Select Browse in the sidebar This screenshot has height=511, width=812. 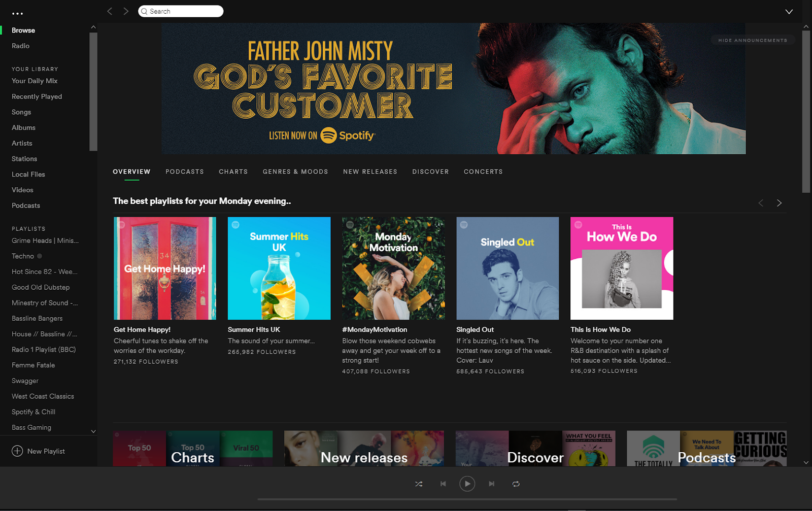point(23,30)
